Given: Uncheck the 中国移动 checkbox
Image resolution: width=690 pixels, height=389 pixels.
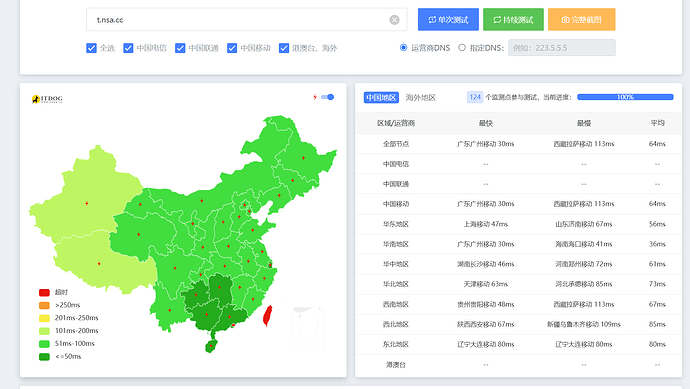Looking at the screenshot, I should 232,48.
